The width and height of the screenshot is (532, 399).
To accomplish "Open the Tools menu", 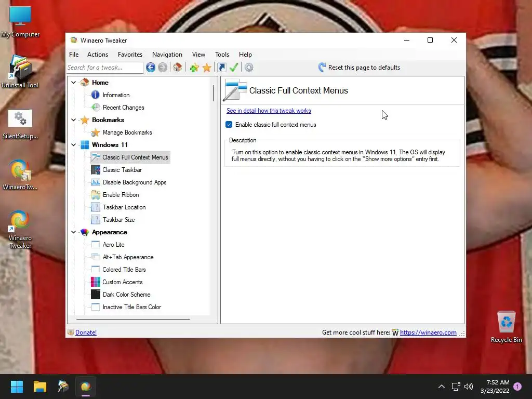I will [222, 54].
